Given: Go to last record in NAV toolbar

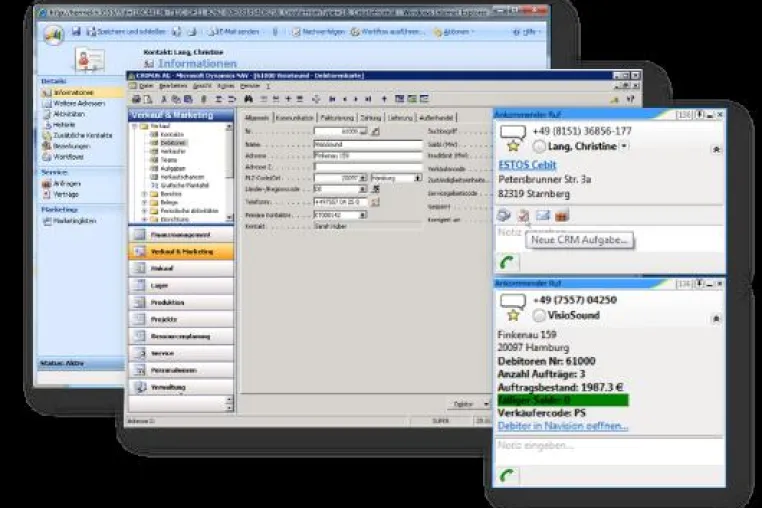Looking at the screenshot, I should click(368, 99).
